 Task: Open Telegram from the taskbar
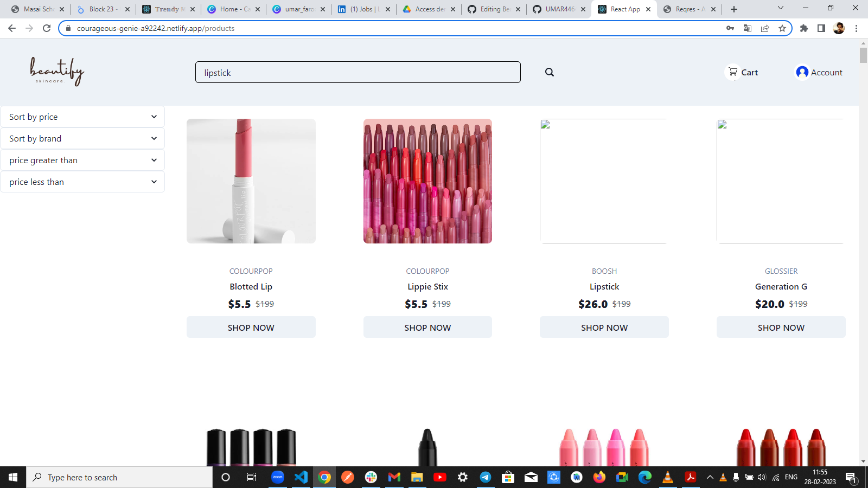486,477
